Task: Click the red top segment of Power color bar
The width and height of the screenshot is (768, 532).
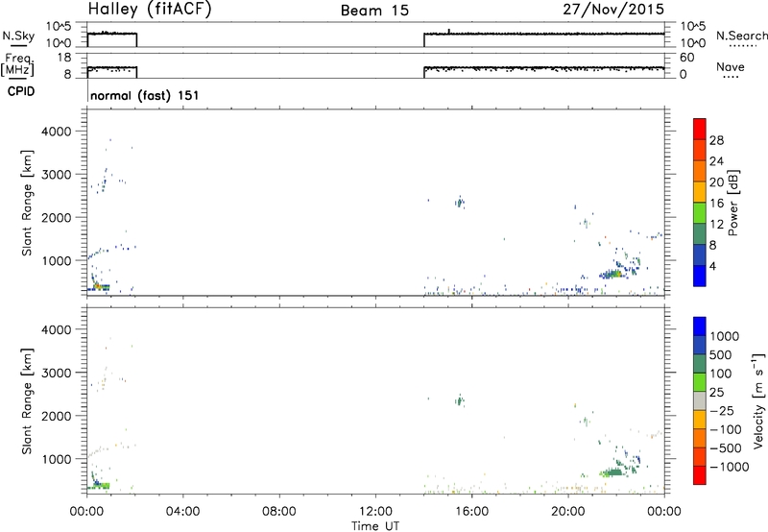Action: pos(700,129)
